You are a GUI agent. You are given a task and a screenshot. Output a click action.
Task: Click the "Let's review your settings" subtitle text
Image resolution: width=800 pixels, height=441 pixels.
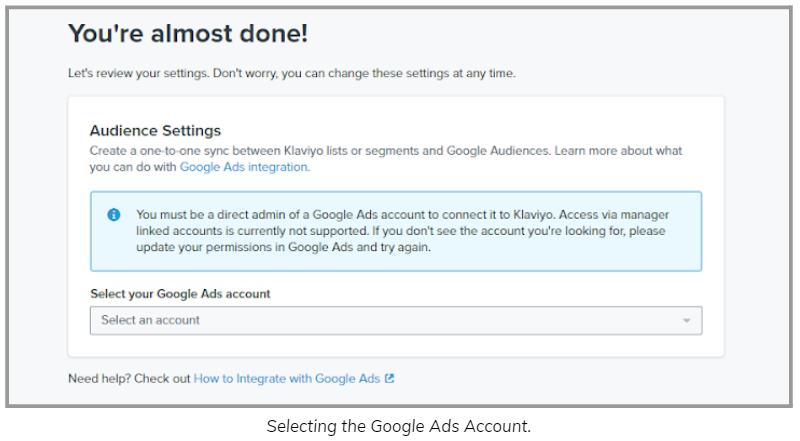(x=292, y=74)
